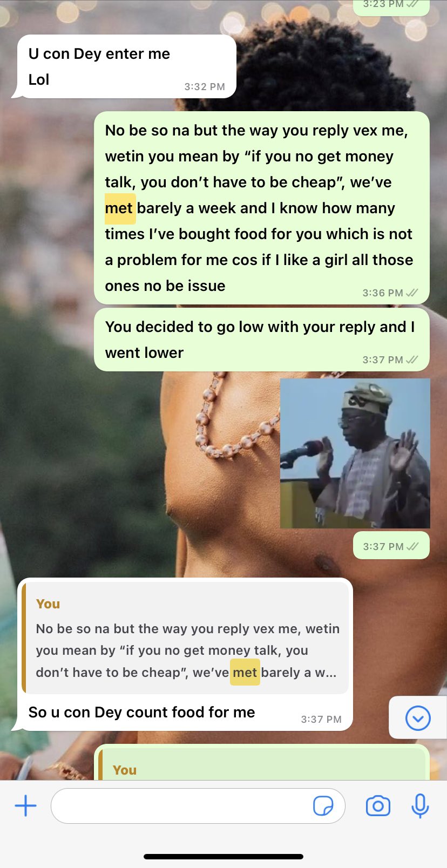Tap the 3:37 PM timestamp under the image
The width and height of the screenshot is (447, 868).
coord(383,546)
